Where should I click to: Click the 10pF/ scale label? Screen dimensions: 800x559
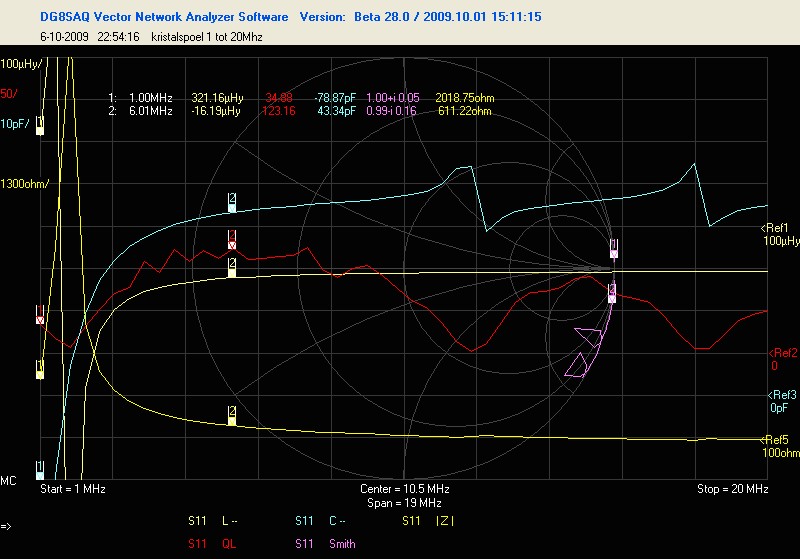coord(15,123)
